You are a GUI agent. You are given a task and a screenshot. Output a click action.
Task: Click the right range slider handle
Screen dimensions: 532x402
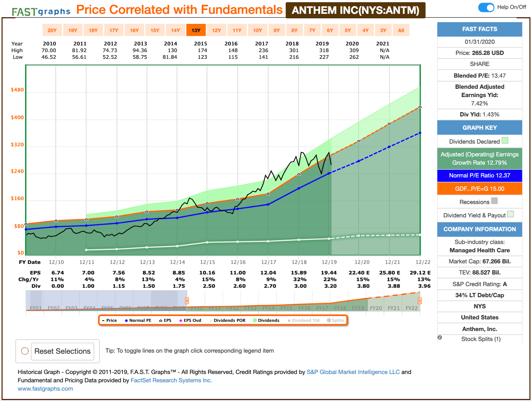click(420, 301)
